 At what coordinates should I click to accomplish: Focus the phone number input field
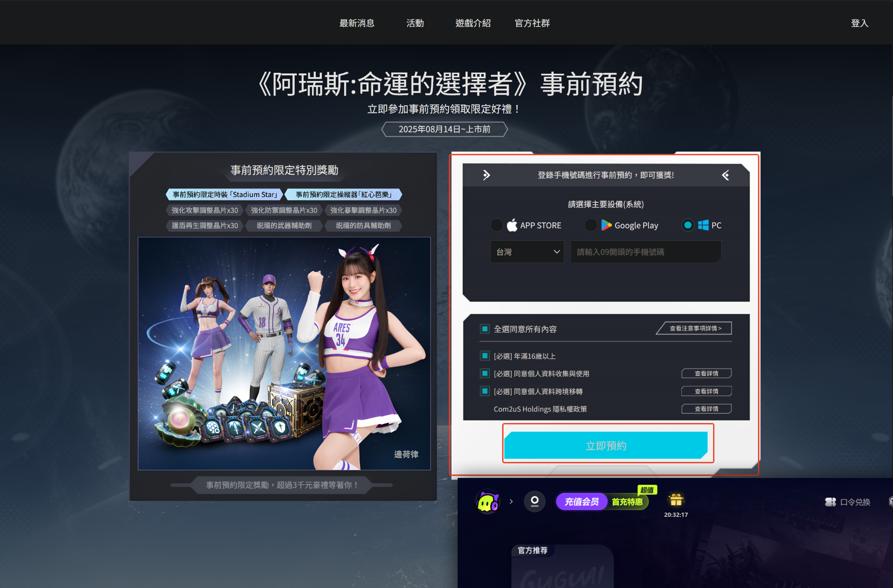[646, 252]
